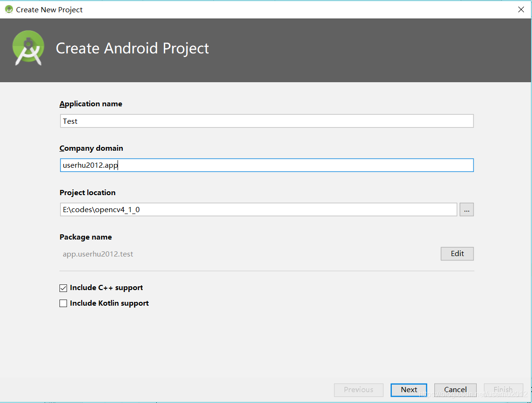Open the project location browse dialog
The width and height of the screenshot is (532, 403).
coord(466,209)
